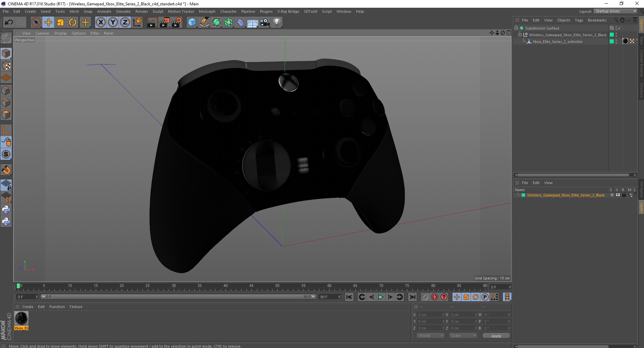Switch to Edges mode
This screenshot has width=644, height=348.
pos(6,102)
